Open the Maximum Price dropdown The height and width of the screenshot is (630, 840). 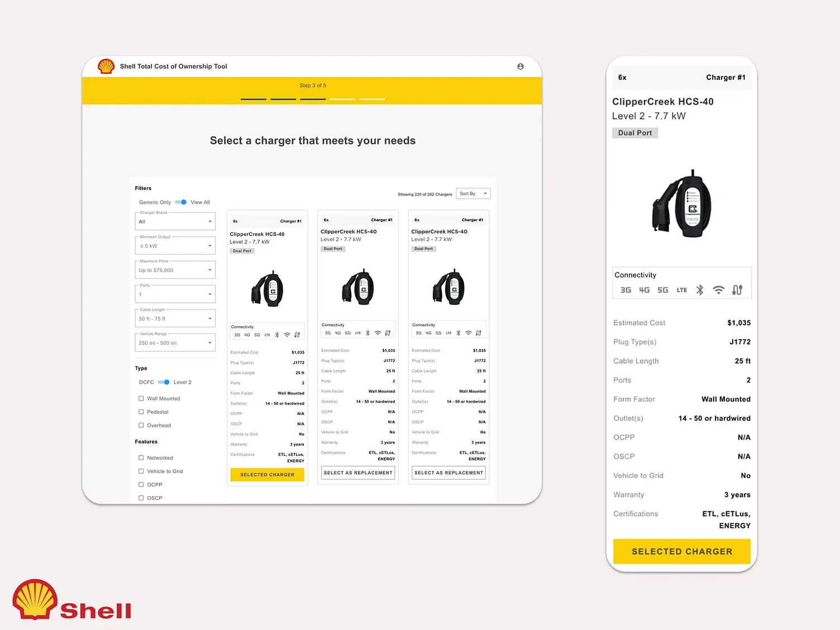175,270
